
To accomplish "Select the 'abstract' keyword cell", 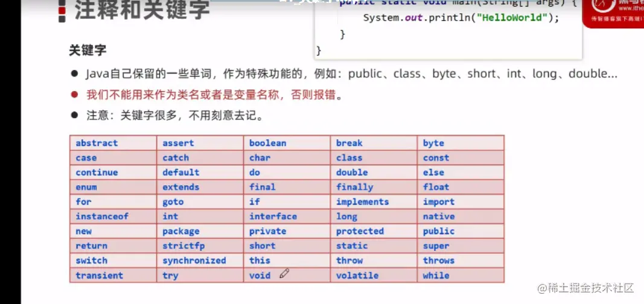I will pyautogui.click(x=113, y=143).
